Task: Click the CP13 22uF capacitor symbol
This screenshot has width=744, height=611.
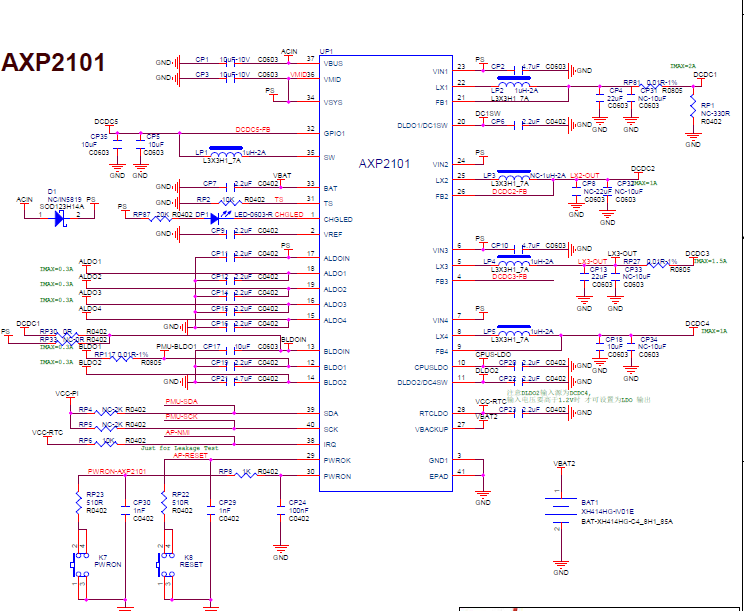Action: point(584,277)
